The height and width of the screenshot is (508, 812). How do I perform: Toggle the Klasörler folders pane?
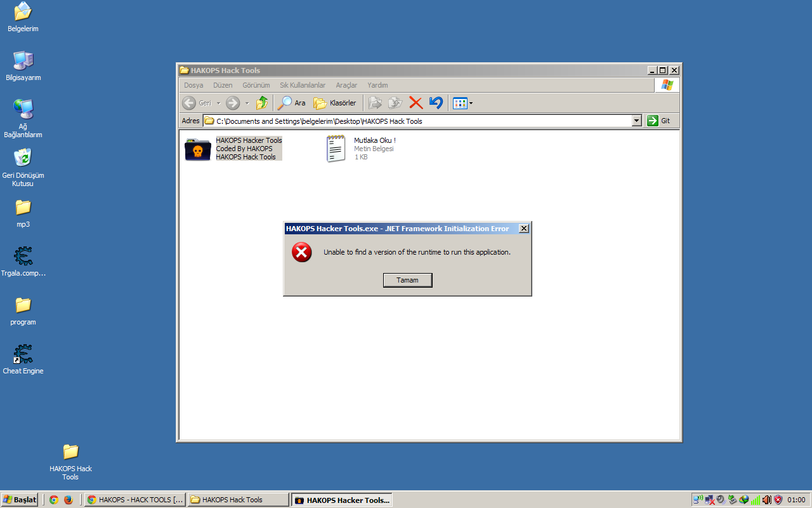[x=335, y=103]
